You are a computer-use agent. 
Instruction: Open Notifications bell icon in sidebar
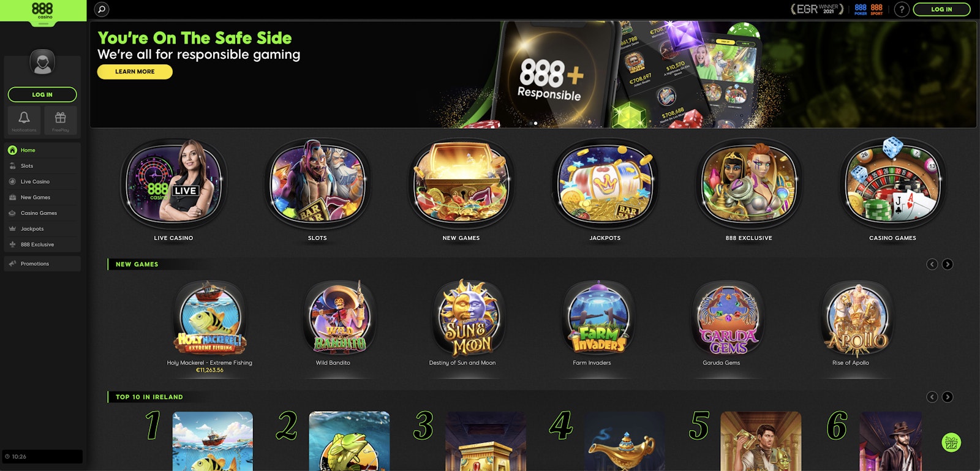(24, 120)
